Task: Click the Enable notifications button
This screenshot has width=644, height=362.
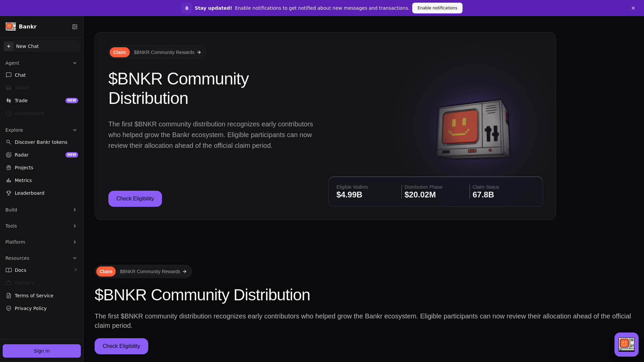Action: 437,8
